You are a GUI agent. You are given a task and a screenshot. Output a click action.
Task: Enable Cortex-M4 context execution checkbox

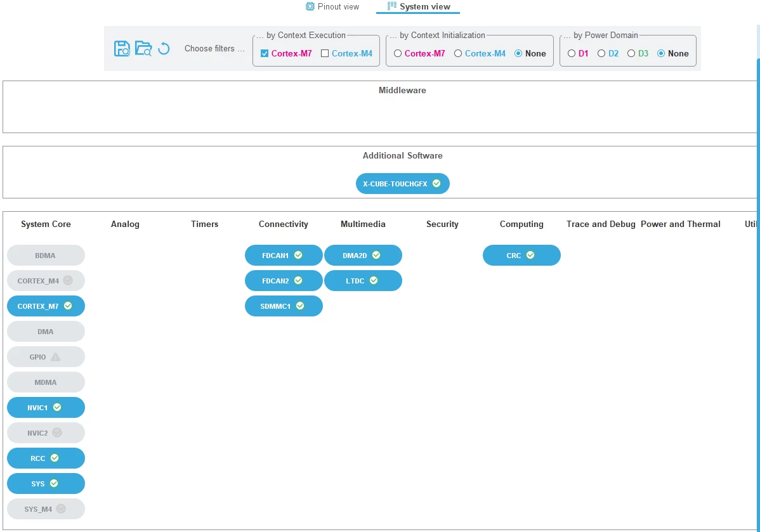click(x=325, y=53)
